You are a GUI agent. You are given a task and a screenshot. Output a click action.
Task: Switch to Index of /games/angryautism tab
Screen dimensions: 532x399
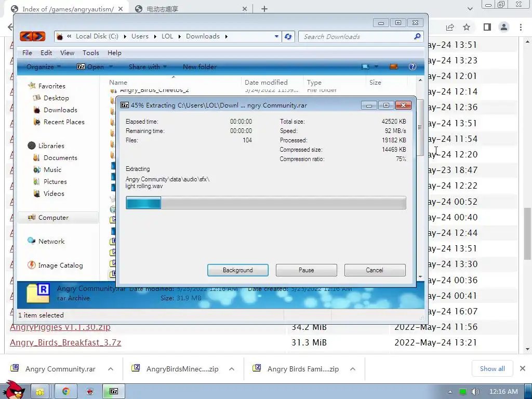(68, 9)
